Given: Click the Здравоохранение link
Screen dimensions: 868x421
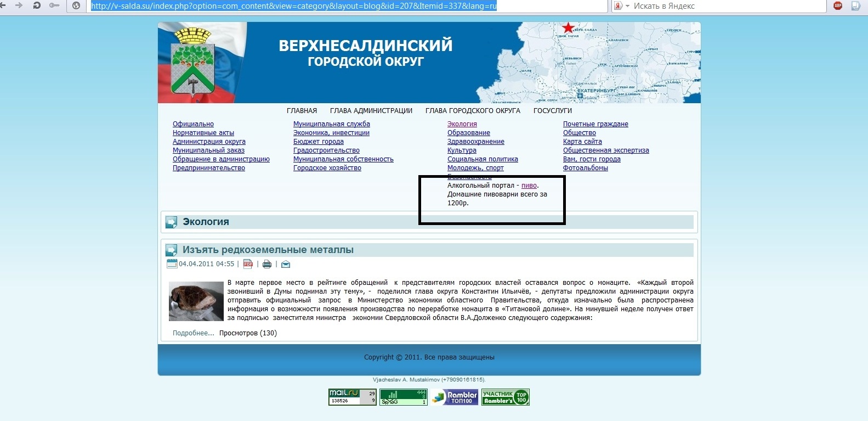Looking at the screenshot, I should pos(475,142).
